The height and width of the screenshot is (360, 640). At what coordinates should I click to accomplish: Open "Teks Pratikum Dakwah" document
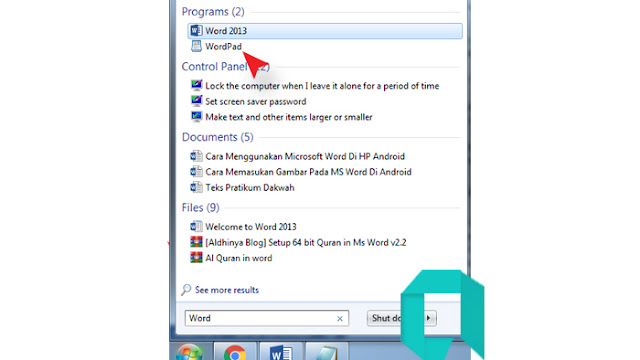250,188
